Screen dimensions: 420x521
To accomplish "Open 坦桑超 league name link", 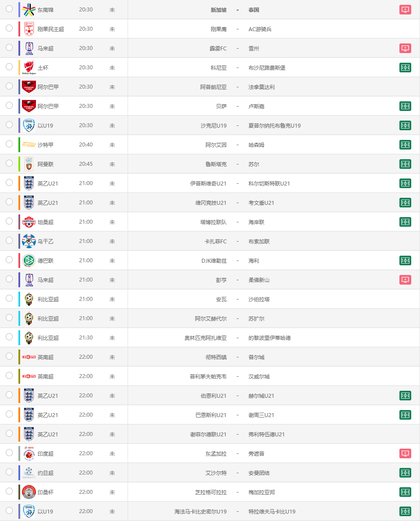I will tap(46, 222).
